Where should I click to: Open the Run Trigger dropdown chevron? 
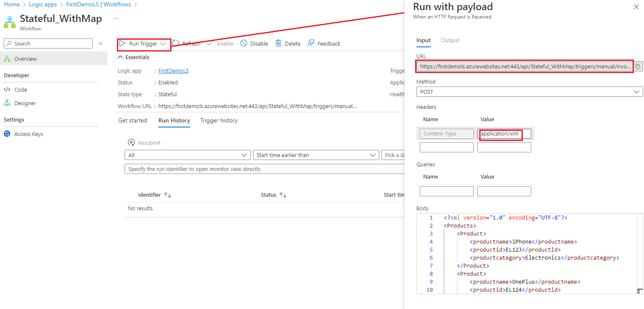click(x=163, y=44)
